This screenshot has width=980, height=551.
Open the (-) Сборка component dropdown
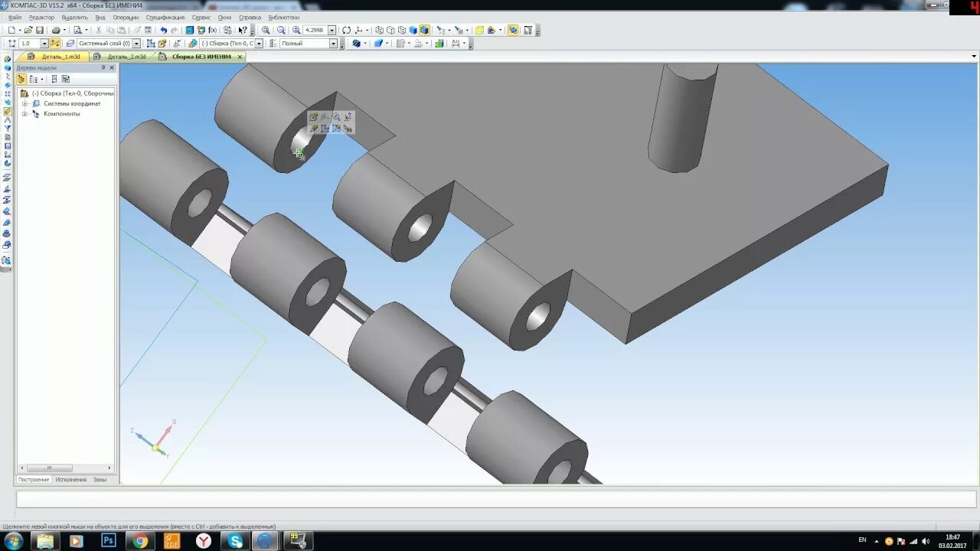(259, 43)
